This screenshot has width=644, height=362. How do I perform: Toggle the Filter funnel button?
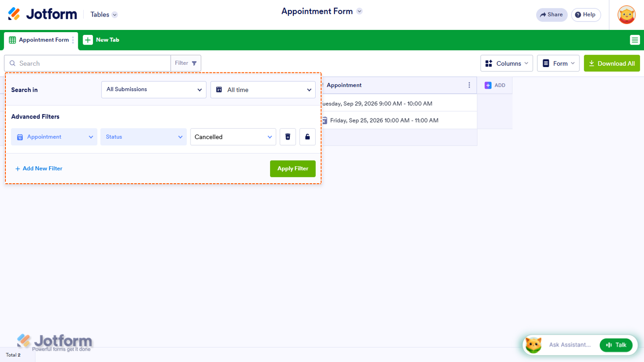[186, 63]
